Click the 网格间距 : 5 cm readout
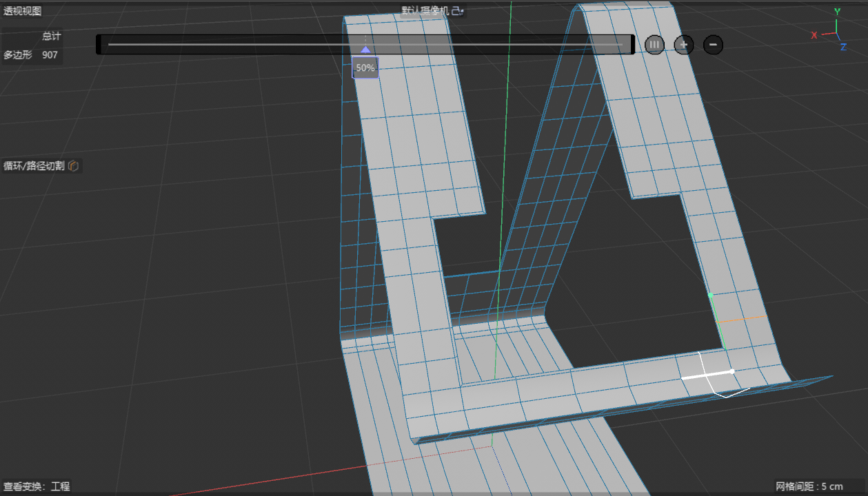Image resolution: width=868 pixels, height=496 pixels. pos(809,486)
